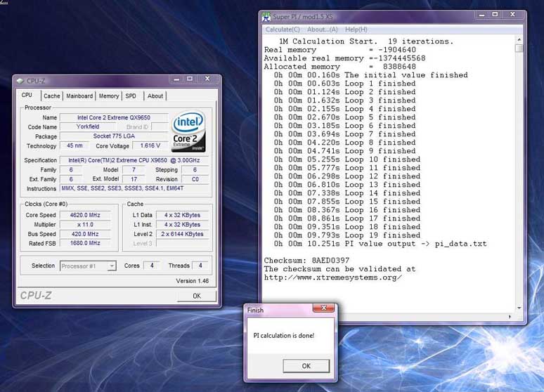This screenshot has height=392, width=544.
Task: Click the L1 Data value 4 x 32 KBytes
Action: 182,215
